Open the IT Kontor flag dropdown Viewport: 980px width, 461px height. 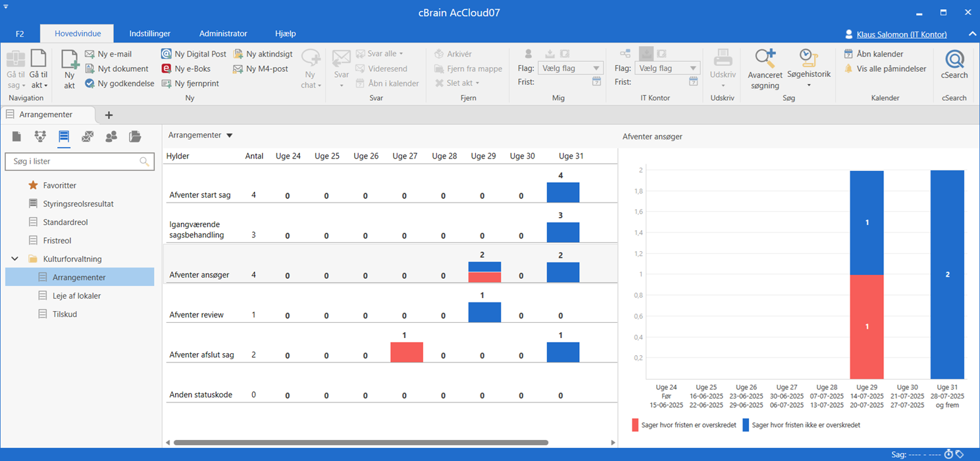[666, 68]
